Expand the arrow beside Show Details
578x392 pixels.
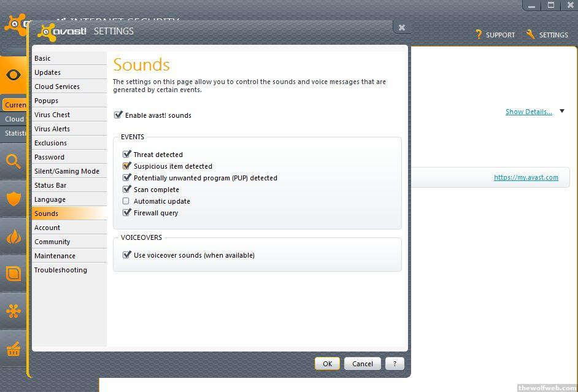[x=562, y=112]
